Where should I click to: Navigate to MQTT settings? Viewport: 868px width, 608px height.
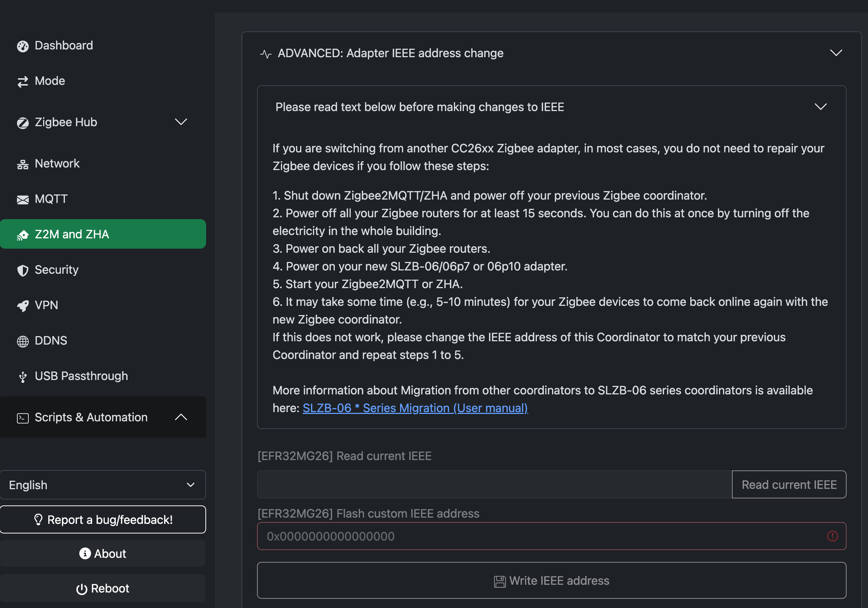tap(103, 199)
